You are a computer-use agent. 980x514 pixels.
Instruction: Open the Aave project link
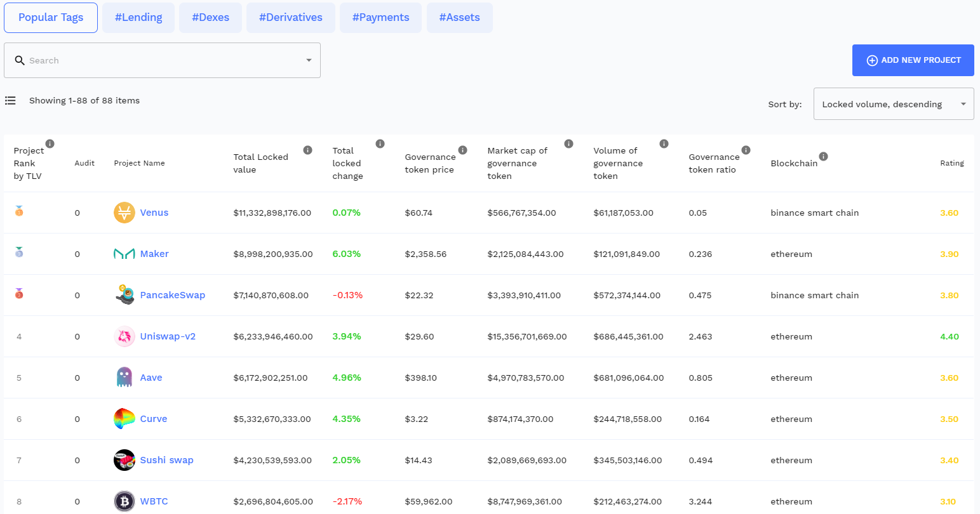(x=151, y=378)
